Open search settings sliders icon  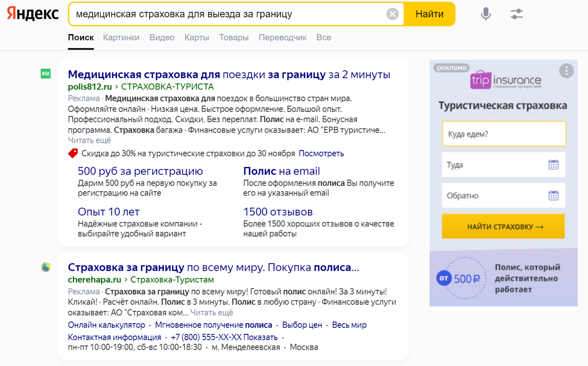click(x=517, y=14)
